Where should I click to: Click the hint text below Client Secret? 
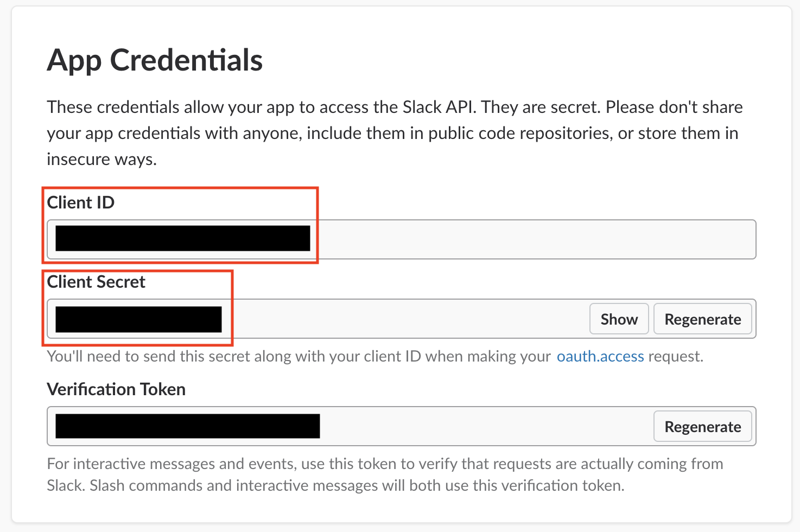click(299, 356)
